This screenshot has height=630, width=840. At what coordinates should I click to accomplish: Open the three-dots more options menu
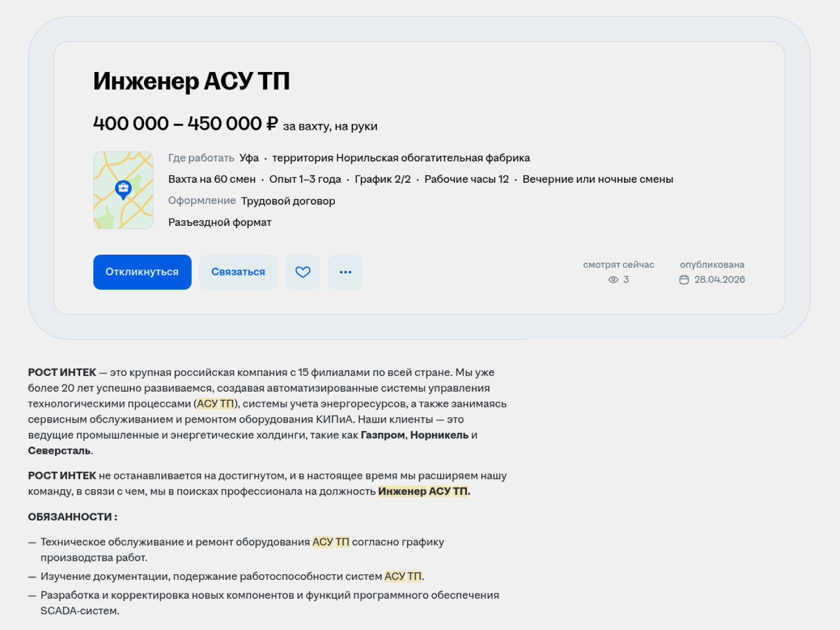click(x=345, y=272)
